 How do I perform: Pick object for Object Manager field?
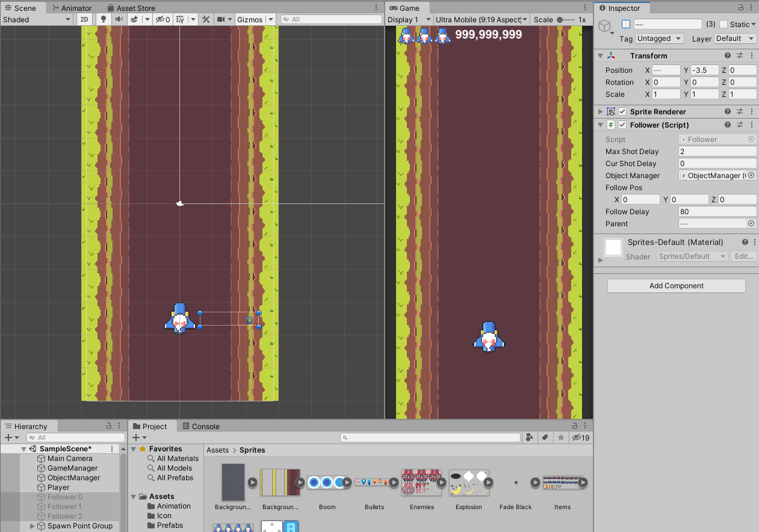[751, 176]
